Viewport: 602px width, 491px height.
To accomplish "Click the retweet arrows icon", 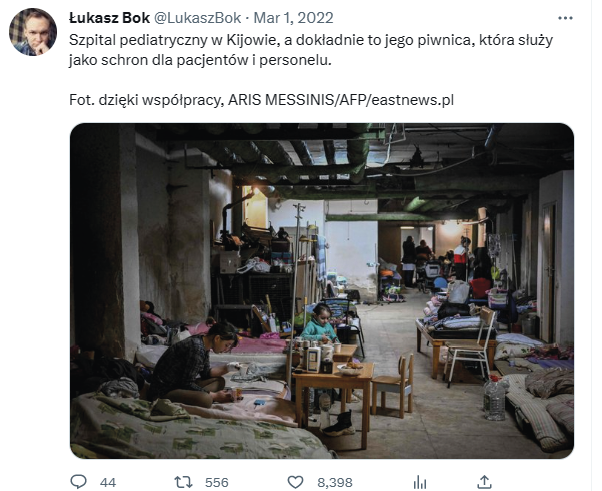I will [x=184, y=482].
